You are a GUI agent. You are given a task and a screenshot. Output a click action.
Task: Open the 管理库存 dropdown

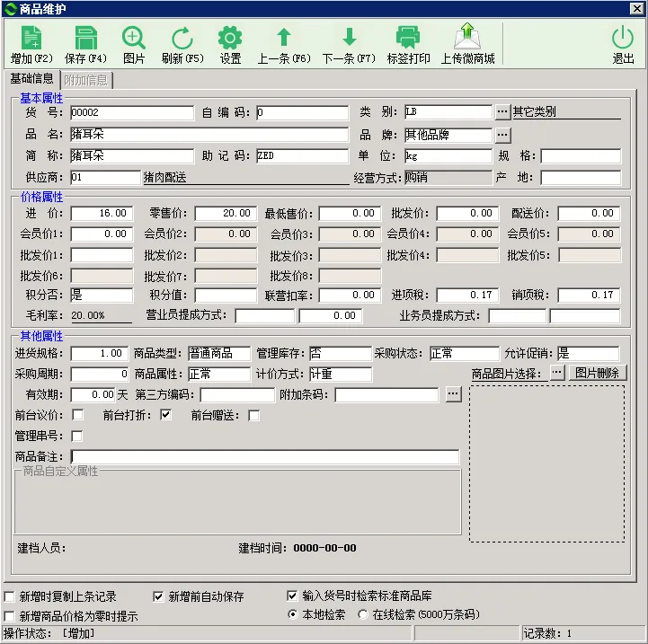341,354
